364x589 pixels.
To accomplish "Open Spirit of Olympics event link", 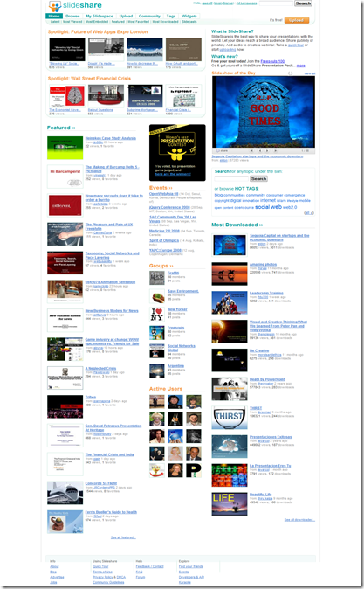I will (163, 240).
